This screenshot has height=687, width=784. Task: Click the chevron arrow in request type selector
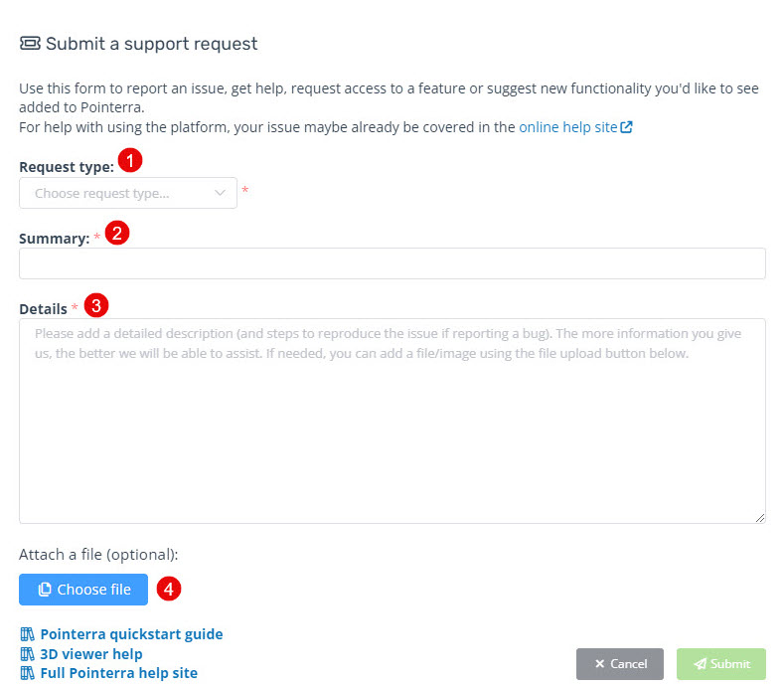(221, 193)
